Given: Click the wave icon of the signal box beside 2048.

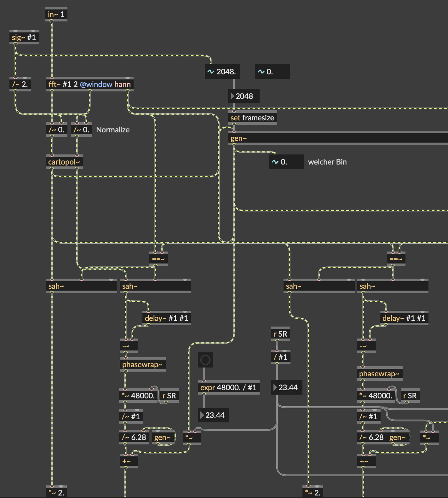Looking at the screenshot, I should (261, 72).
